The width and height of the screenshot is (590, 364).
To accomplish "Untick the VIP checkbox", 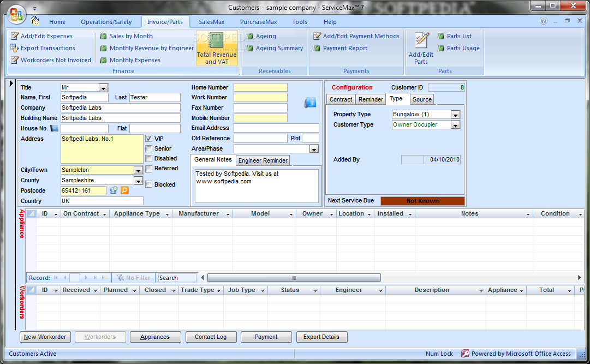I will (x=149, y=139).
